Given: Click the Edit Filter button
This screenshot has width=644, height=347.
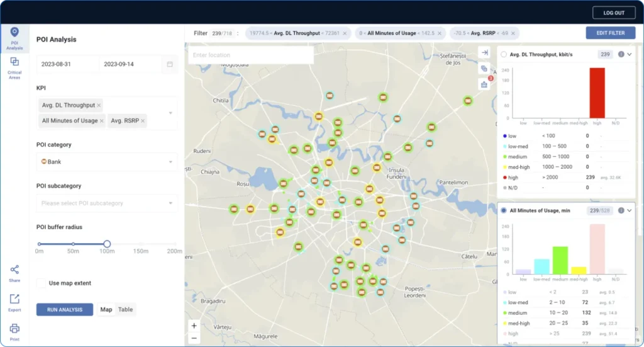Looking at the screenshot, I should [610, 33].
